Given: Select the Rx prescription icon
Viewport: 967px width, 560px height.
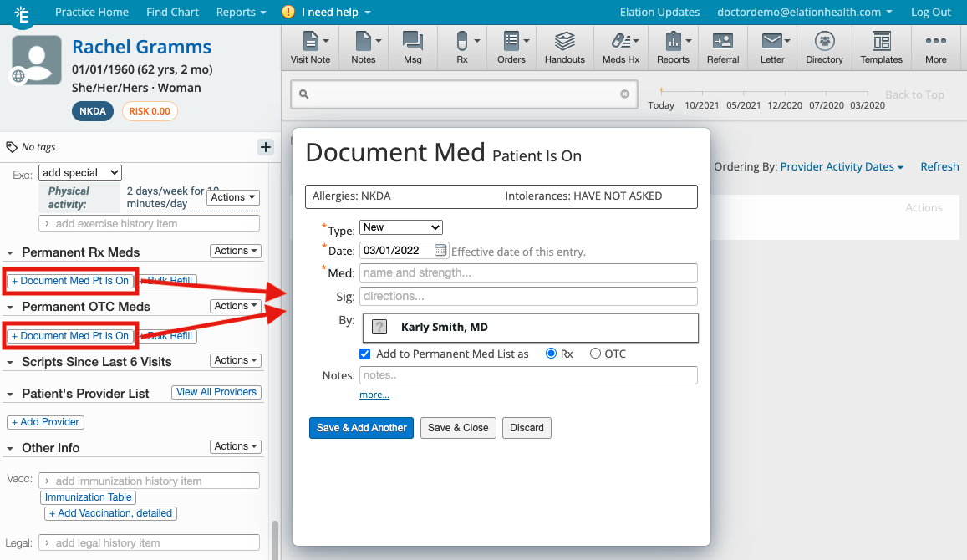Looking at the screenshot, I should click(x=461, y=46).
